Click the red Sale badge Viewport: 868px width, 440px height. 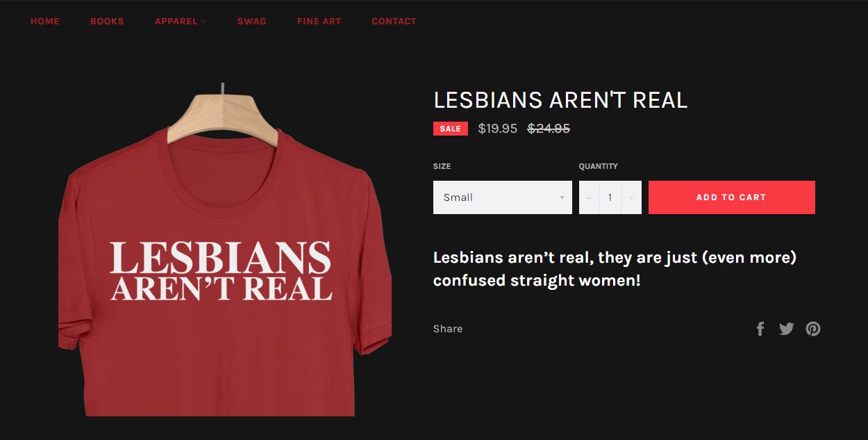click(451, 129)
